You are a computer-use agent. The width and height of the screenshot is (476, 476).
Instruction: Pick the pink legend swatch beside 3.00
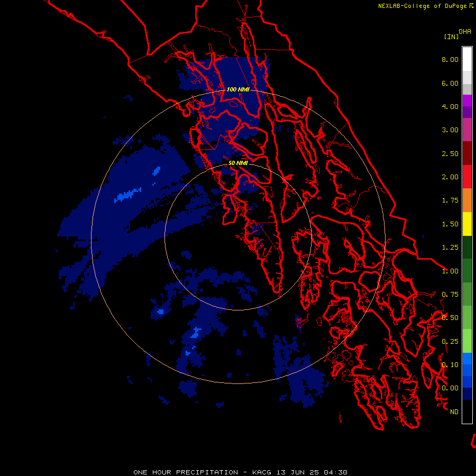point(467,130)
